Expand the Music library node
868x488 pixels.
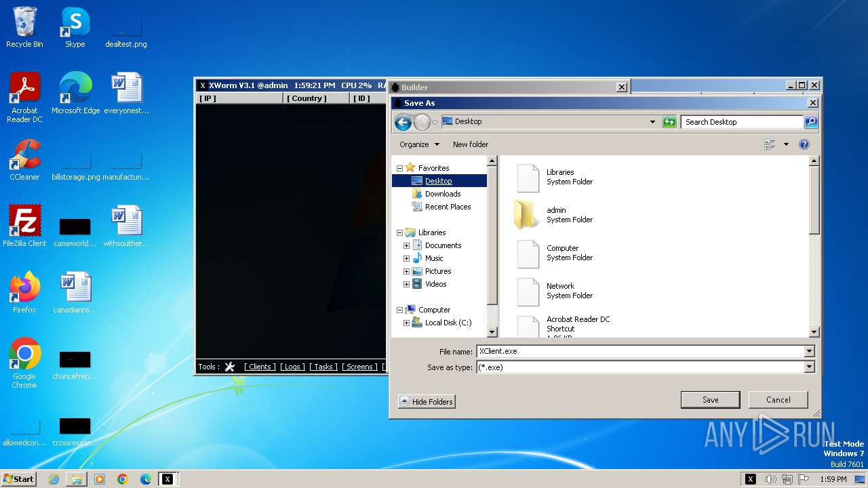click(406, 258)
